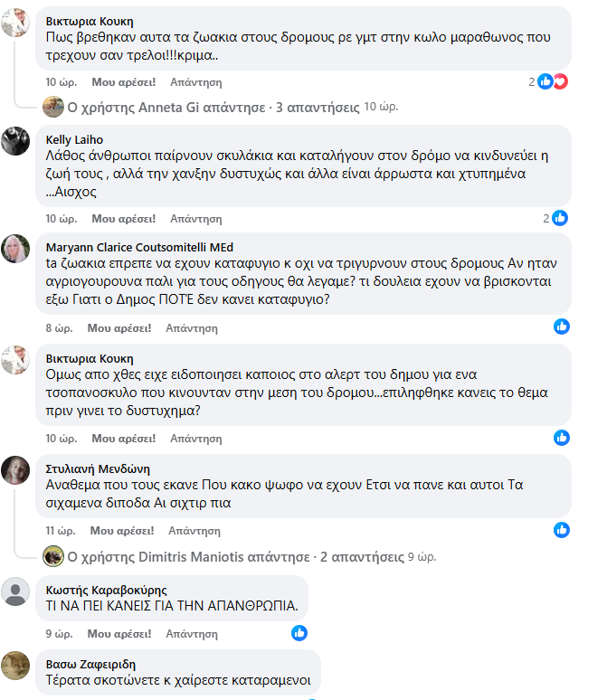
Task: Reply to Στυλιανή Μενδώνη's comment
Action: point(195,531)
